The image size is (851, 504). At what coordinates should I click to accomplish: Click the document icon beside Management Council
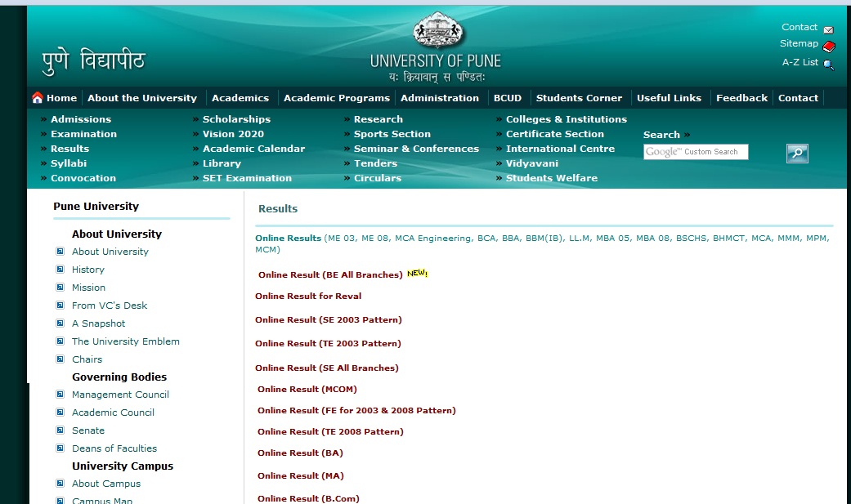tap(60, 395)
